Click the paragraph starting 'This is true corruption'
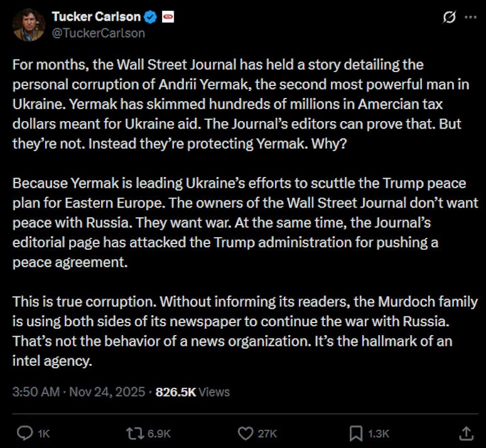Screen dimensions: 486x448 pos(245,331)
